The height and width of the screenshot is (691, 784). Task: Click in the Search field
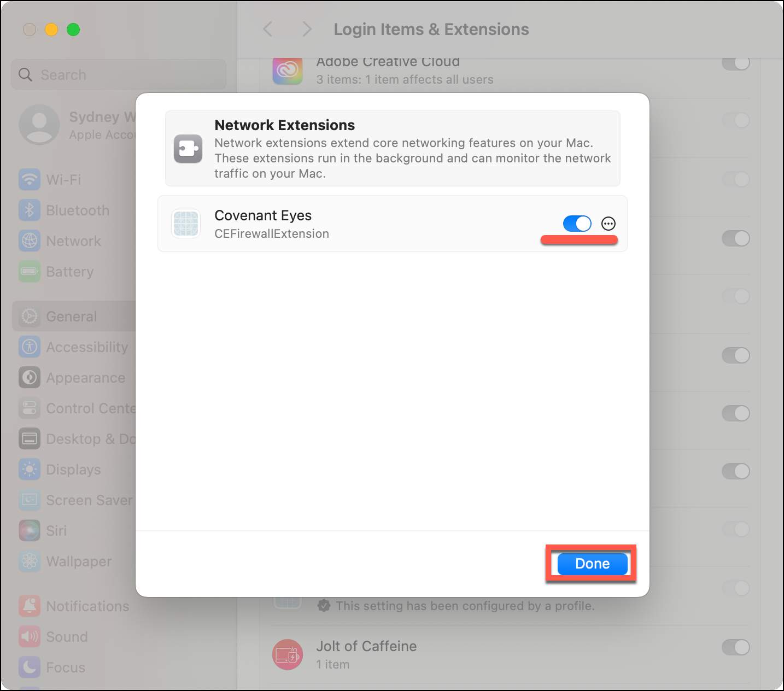(x=119, y=74)
